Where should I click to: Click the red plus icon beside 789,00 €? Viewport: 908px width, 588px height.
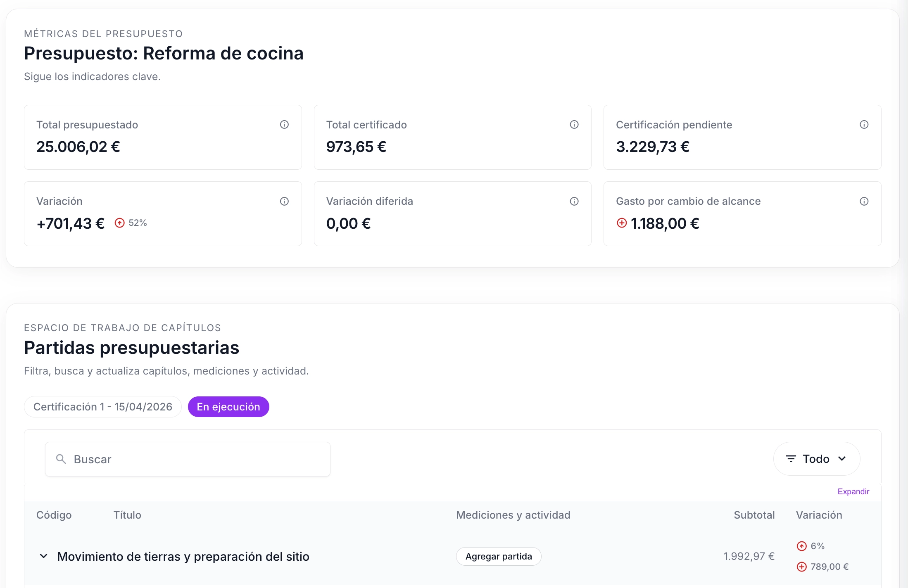tap(802, 567)
